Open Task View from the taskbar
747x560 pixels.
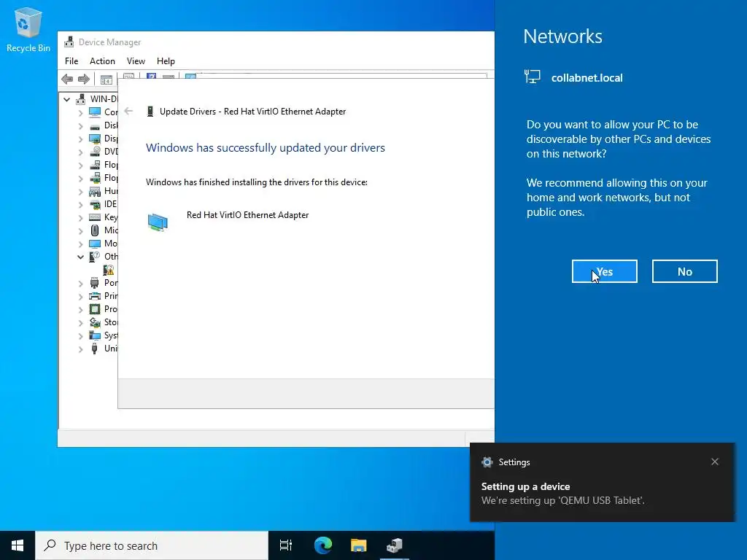tap(286, 545)
